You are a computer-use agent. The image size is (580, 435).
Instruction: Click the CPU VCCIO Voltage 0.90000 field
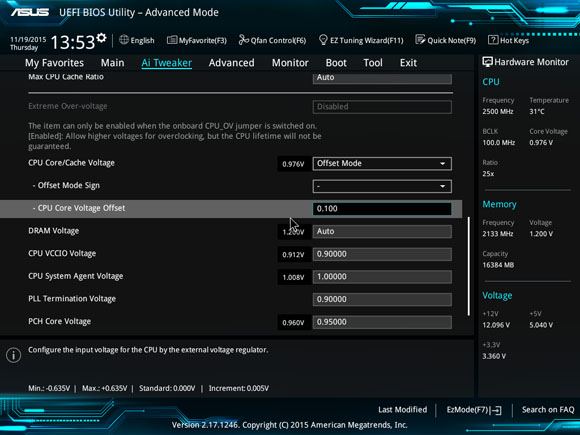382,254
